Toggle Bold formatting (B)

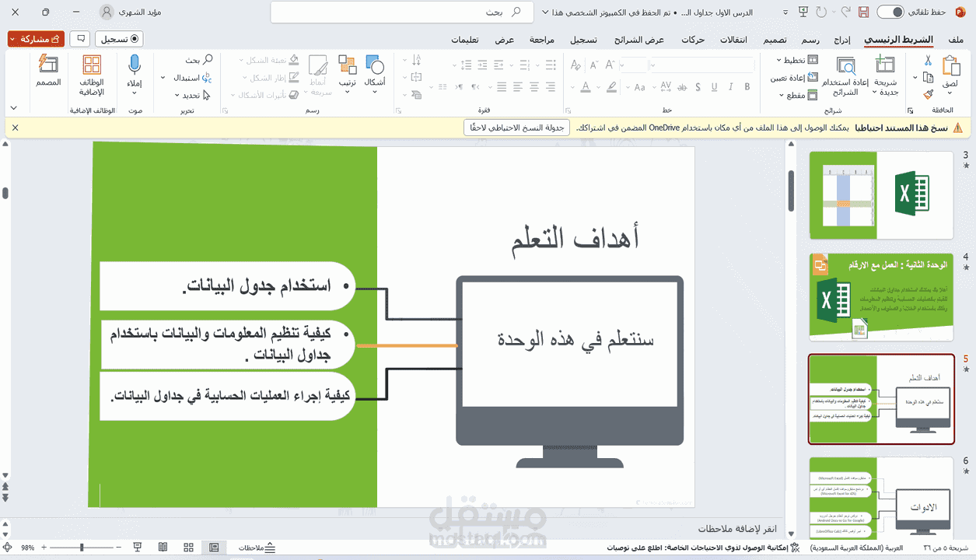tap(747, 87)
